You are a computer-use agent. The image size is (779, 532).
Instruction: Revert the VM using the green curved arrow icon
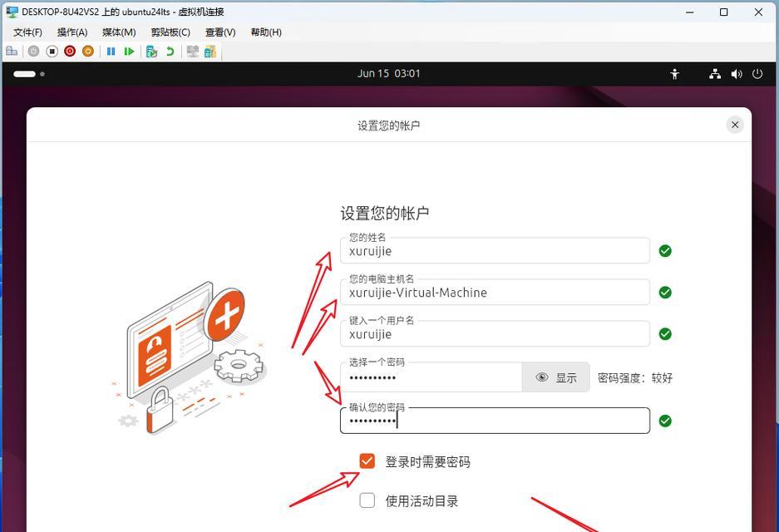point(170,52)
